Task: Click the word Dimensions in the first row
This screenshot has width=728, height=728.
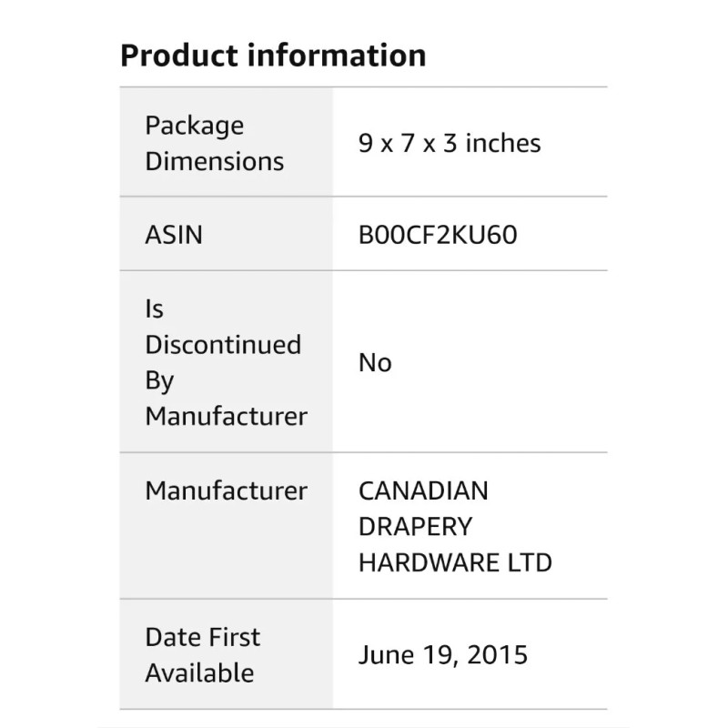Action: 215,161
